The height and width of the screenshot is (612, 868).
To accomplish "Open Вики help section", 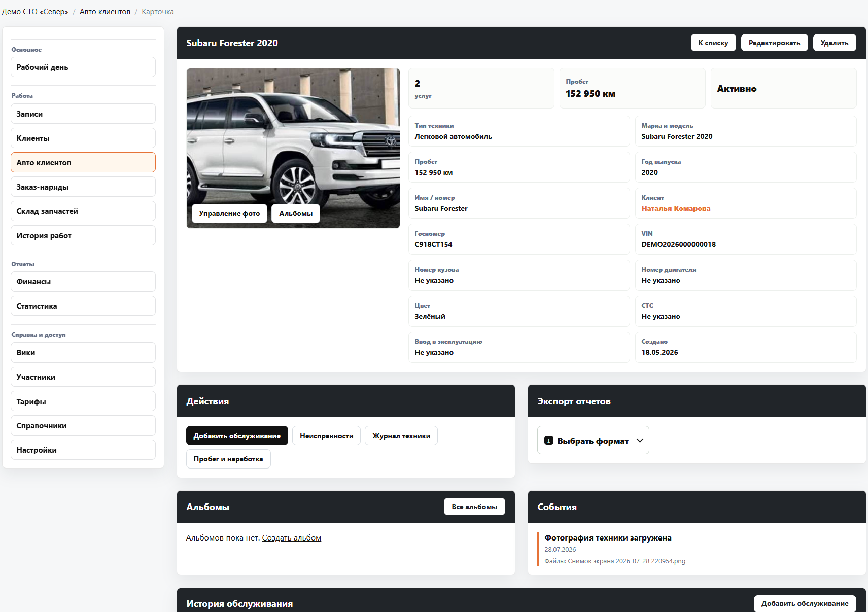I will pyautogui.click(x=83, y=352).
